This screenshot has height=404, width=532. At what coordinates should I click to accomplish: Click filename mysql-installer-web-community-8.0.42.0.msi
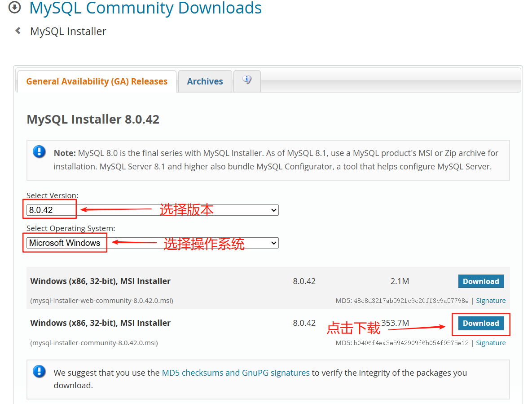[x=102, y=301]
